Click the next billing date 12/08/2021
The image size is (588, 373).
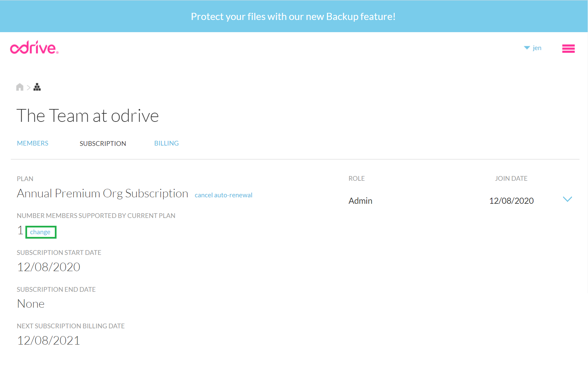pyautogui.click(x=48, y=340)
